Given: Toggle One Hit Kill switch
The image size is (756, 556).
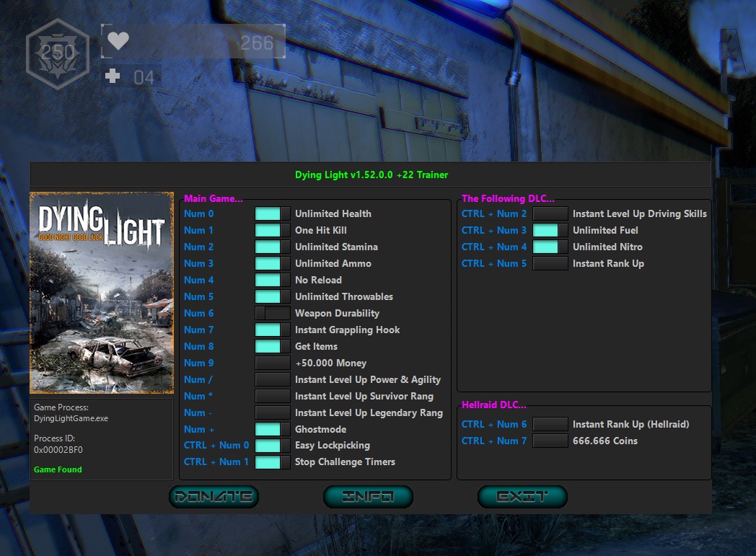Looking at the screenshot, I should 273,230.
